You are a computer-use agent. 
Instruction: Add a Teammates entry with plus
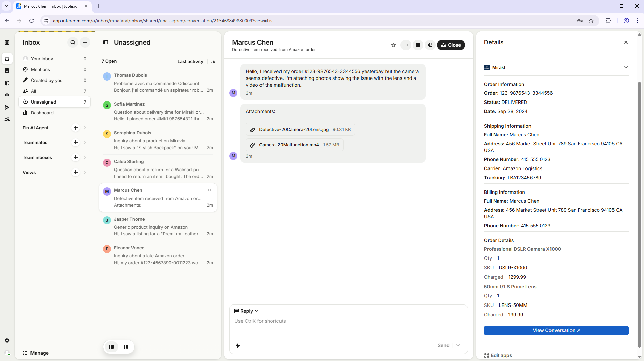76,142
